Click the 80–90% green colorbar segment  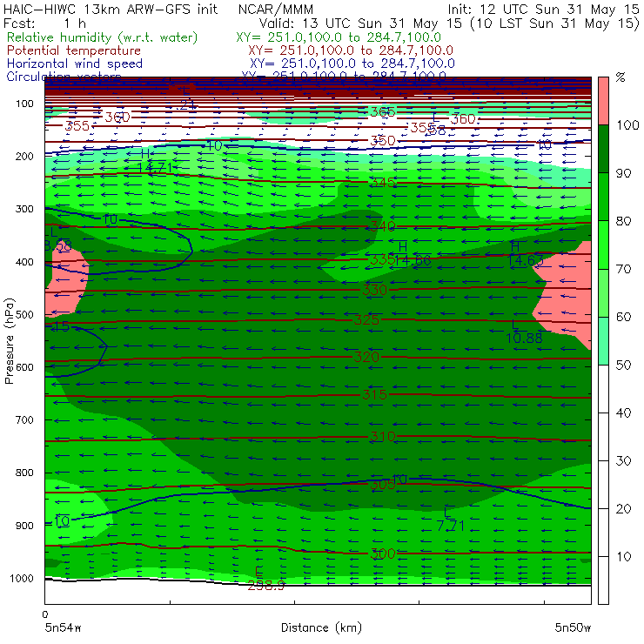[x=603, y=197]
